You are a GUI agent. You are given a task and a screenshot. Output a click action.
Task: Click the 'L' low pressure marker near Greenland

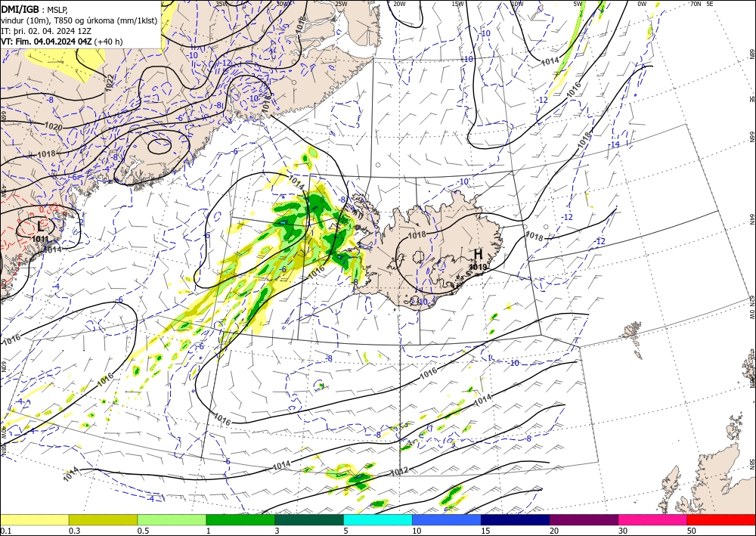pos(41,225)
